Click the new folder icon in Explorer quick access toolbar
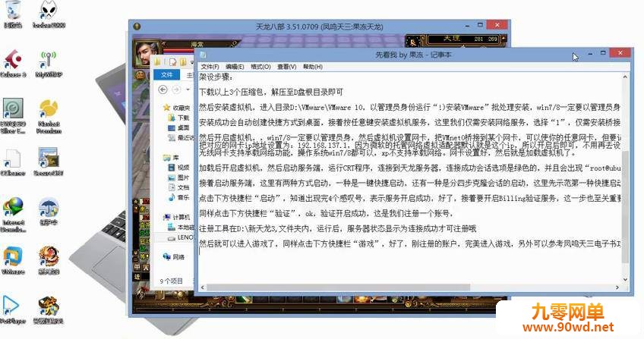This screenshot has width=644, height=339. [183, 62]
